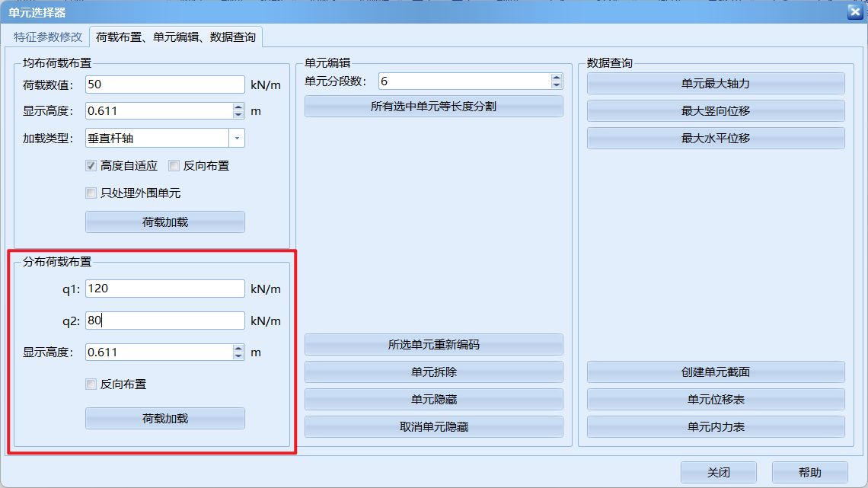Close the 单元选择器 dialog window

[x=854, y=11]
